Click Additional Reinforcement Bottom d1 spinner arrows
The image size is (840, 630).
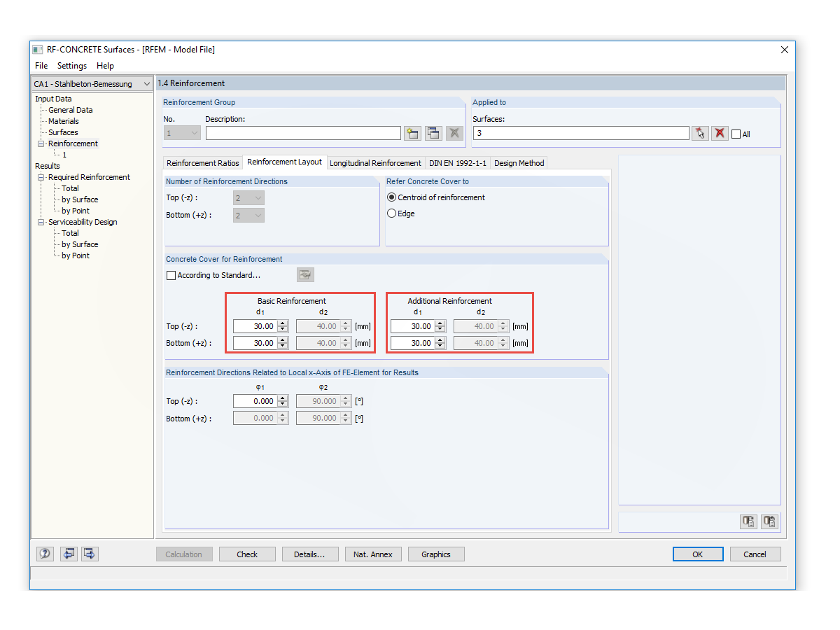tap(440, 343)
